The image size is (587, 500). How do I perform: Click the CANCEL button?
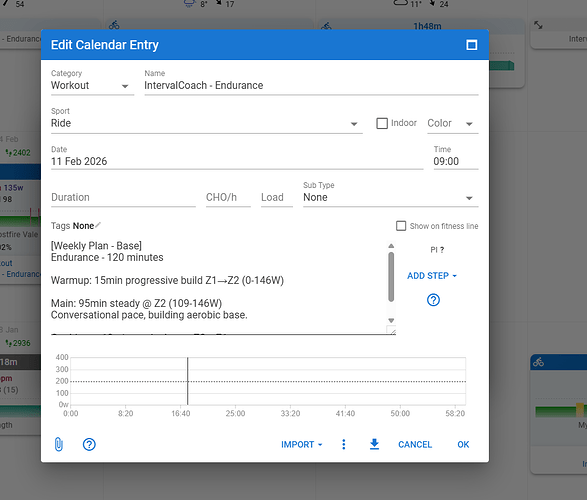pos(415,444)
